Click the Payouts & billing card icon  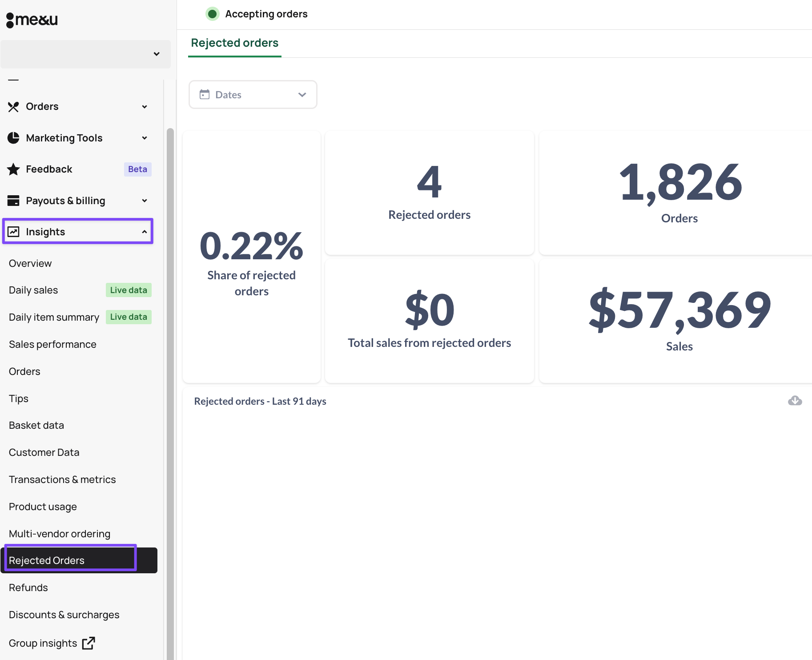click(13, 201)
